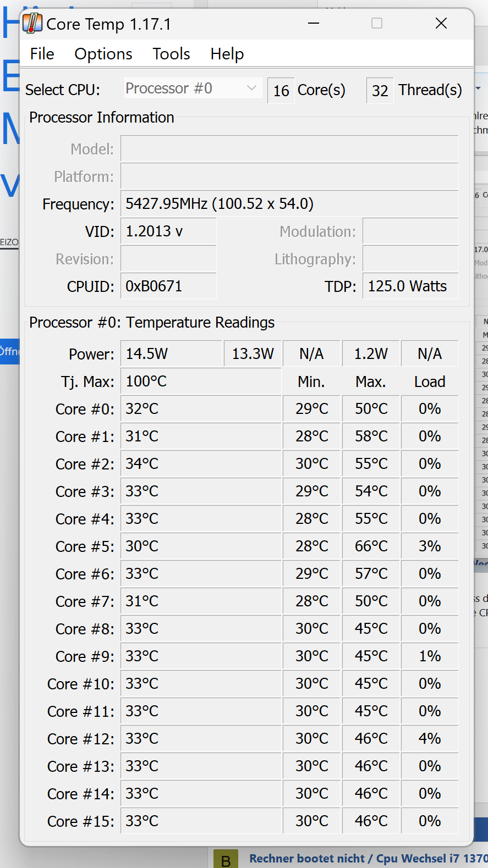This screenshot has width=488, height=868.
Task: Click the Load column header
Action: 430,382
